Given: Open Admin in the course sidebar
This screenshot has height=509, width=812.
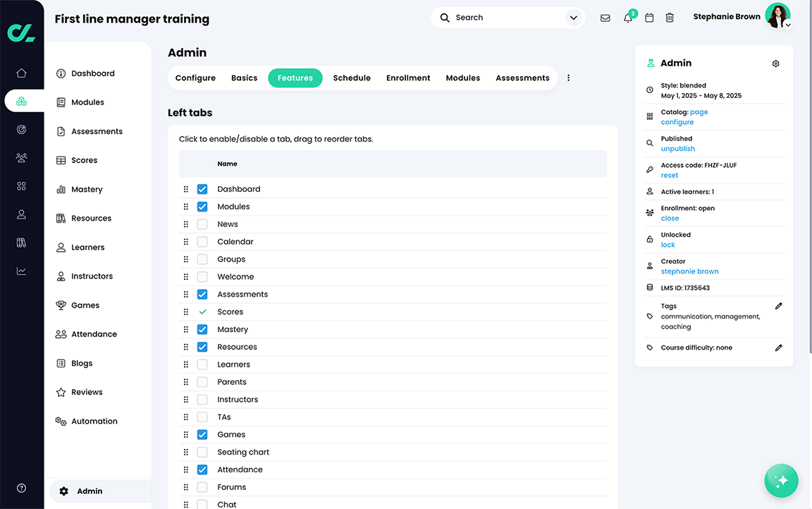Looking at the screenshot, I should point(100,491).
